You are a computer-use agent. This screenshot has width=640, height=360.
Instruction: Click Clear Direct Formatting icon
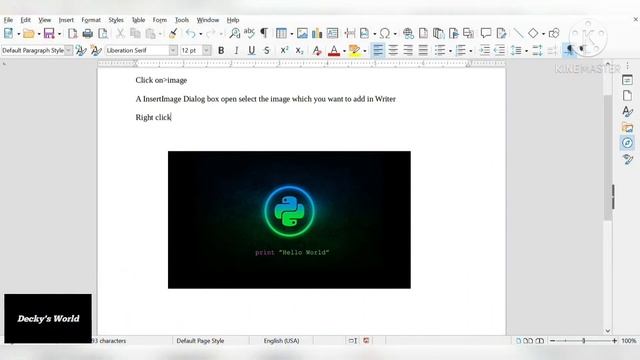[316, 50]
